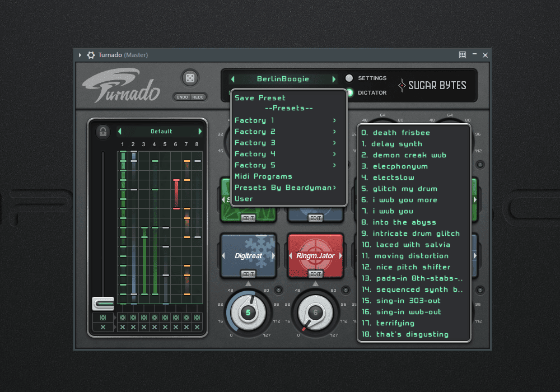Click the triangle marker below the Digitreat slot

[248, 284]
